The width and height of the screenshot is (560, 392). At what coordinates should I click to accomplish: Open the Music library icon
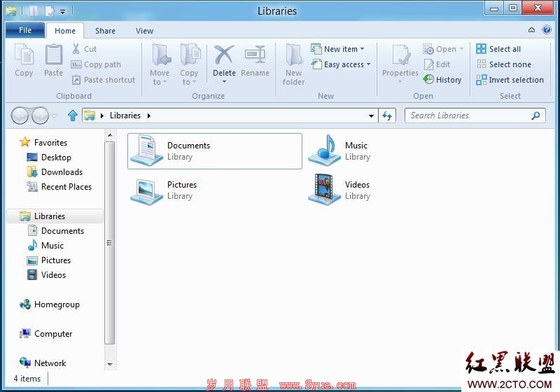[x=325, y=150]
